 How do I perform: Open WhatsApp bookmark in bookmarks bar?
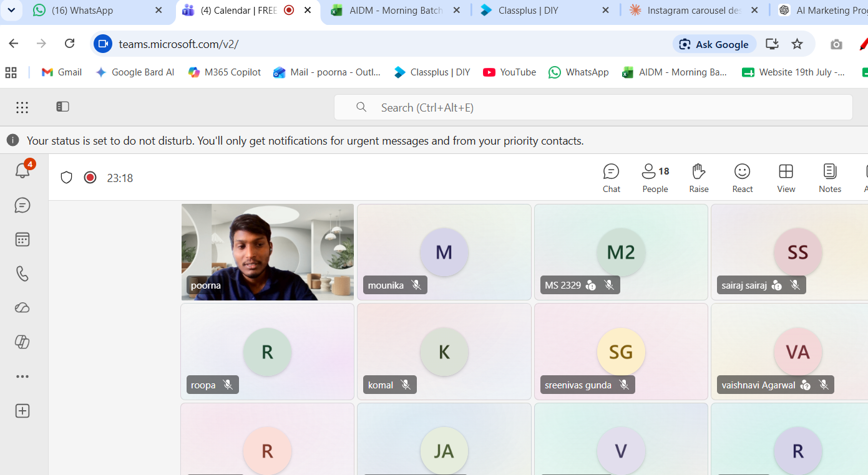coord(578,72)
